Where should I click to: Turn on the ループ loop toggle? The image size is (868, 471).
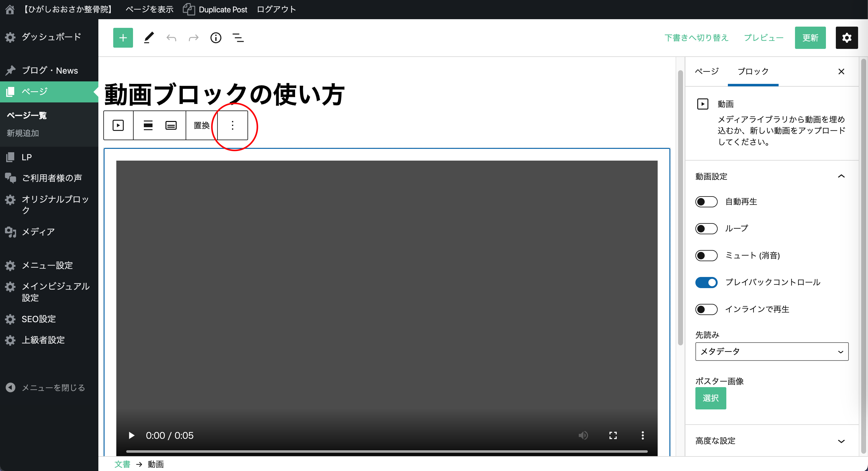[x=706, y=229]
